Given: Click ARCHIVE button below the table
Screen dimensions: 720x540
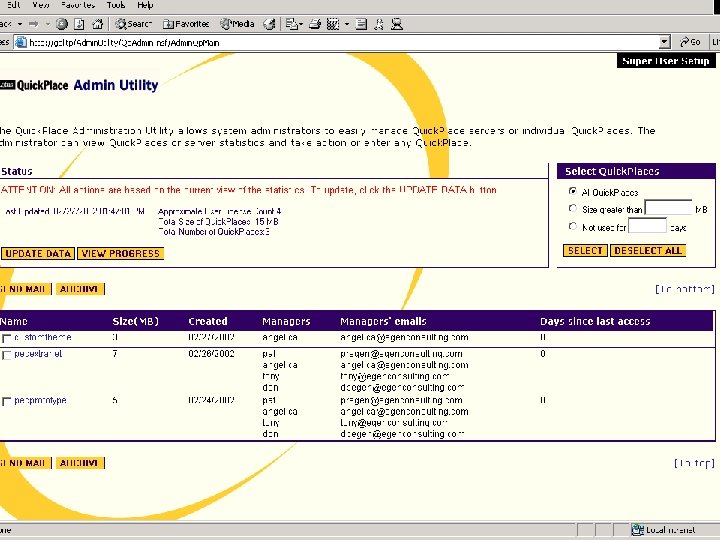Looking at the screenshot, I should 79,463.
